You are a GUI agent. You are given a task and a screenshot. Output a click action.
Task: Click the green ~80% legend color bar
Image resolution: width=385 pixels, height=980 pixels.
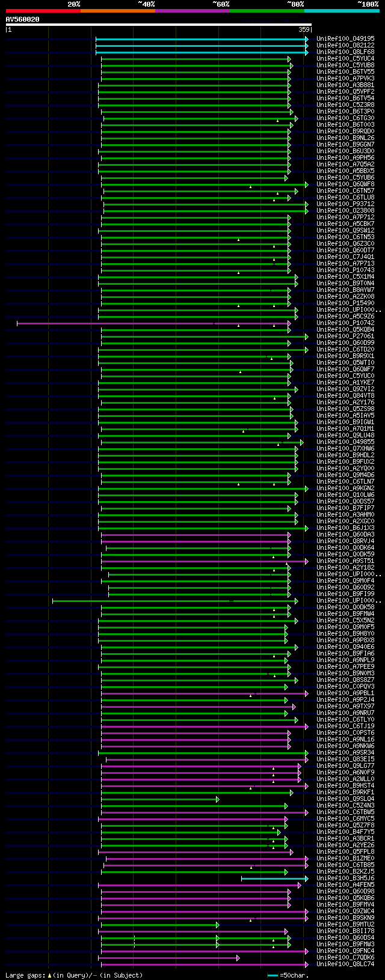click(266, 11)
